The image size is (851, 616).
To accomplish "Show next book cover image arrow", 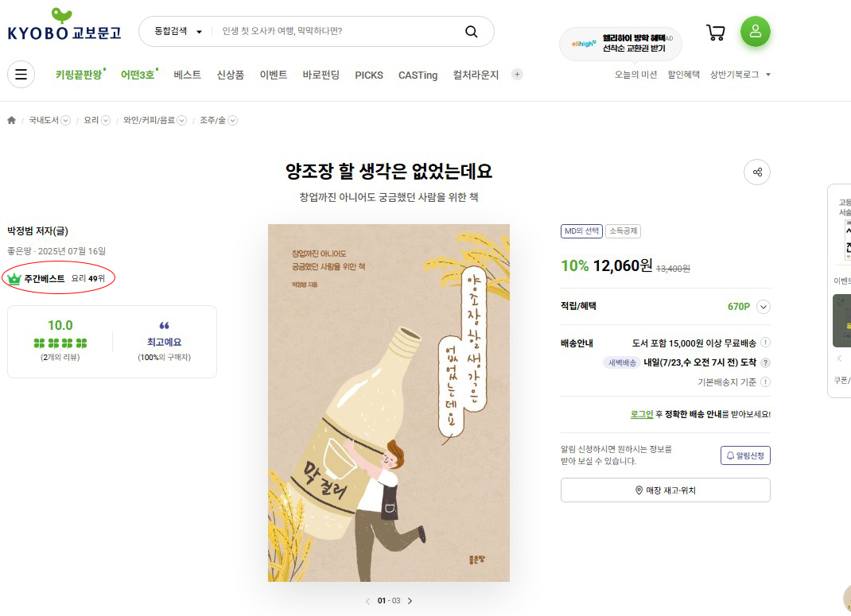I will (410, 601).
